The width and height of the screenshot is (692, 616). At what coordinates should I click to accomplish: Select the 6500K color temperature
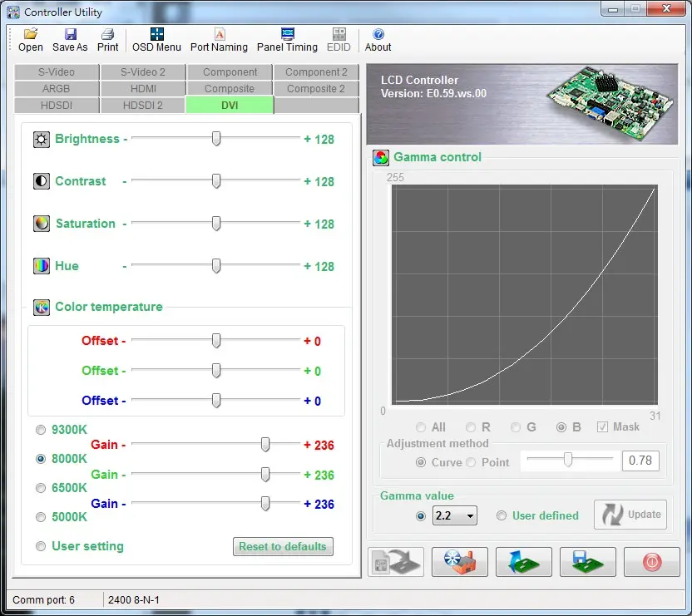coord(41,488)
